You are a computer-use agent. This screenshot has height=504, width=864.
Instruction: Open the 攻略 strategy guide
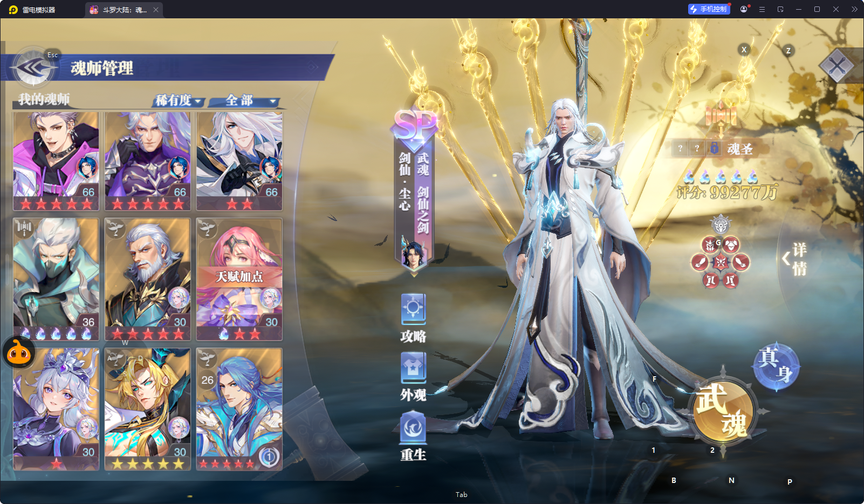click(x=414, y=319)
